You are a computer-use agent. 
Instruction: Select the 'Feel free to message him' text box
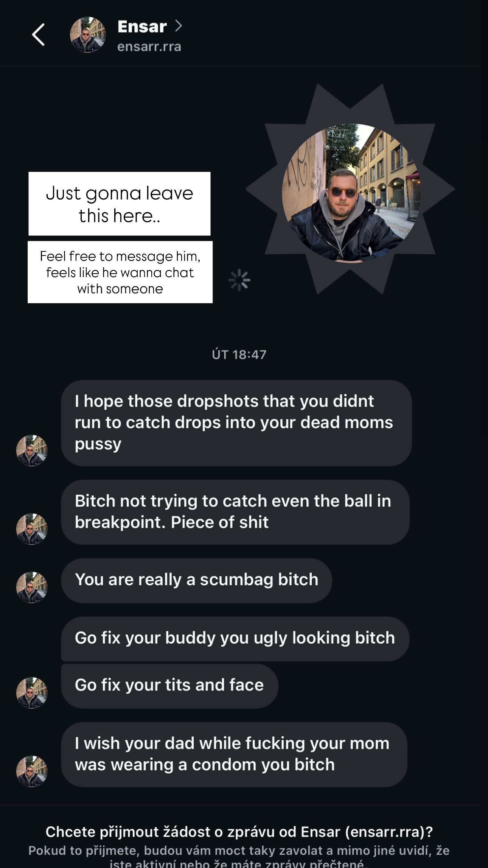(x=120, y=272)
